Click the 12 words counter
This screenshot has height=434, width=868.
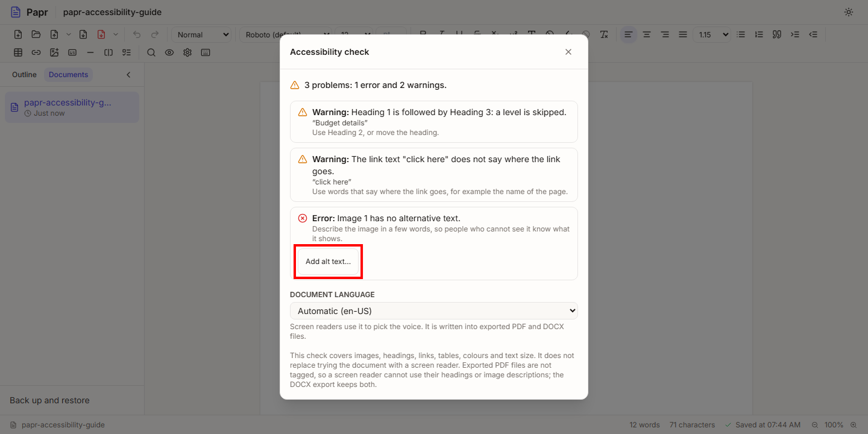[x=644, y=425]
